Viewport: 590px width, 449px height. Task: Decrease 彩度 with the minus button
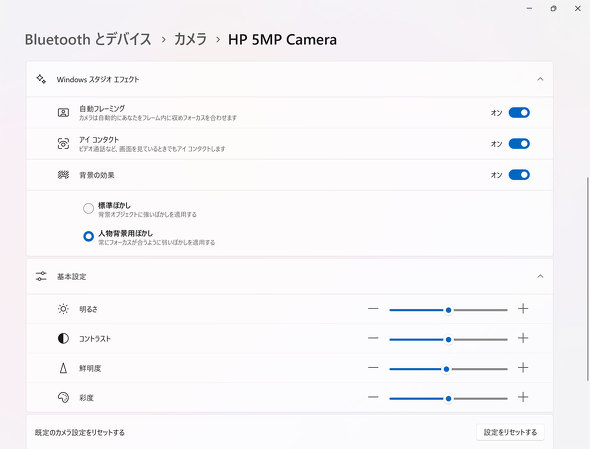click(x=373, y=397)
